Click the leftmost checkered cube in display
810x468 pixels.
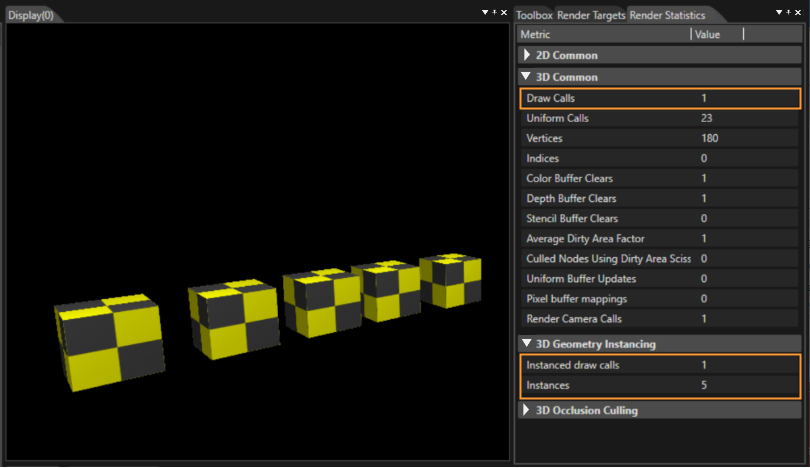110,342
